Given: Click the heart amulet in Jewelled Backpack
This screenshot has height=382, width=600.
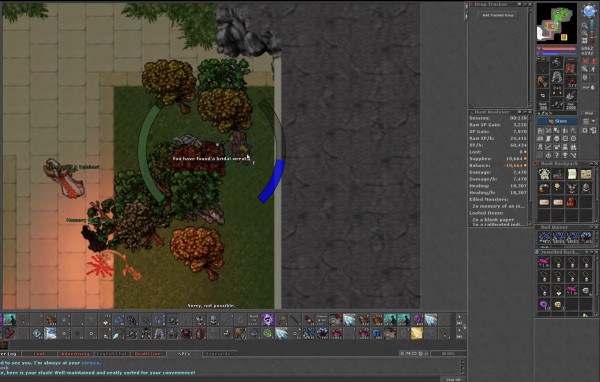Looking at the screenshot, I should pyautogui.click(x=558, y=291).
